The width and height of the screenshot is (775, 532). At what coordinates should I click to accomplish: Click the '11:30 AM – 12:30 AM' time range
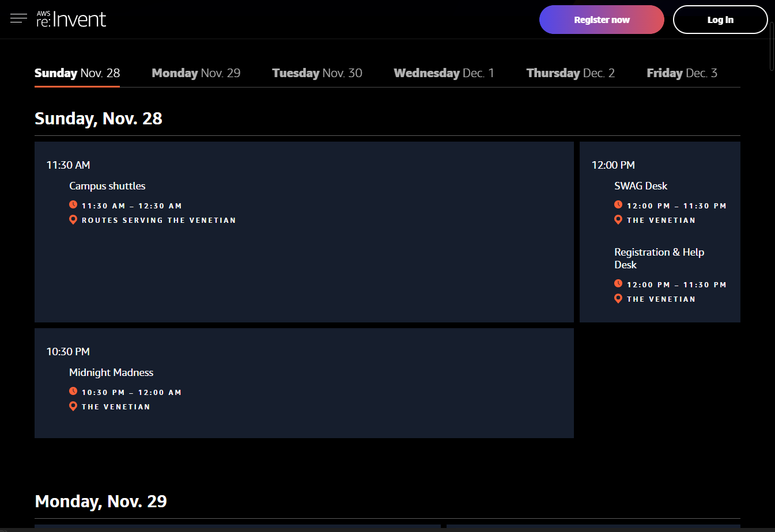point(132,206)
